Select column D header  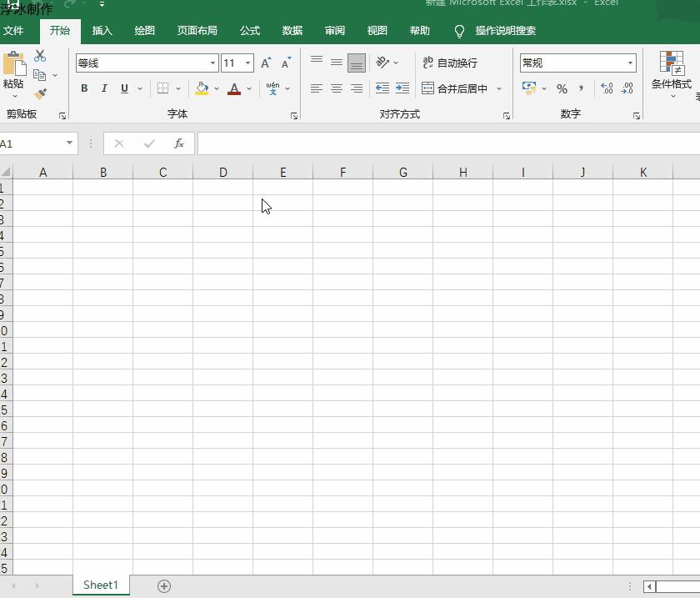pyautogui.click(x=222, y=172)
